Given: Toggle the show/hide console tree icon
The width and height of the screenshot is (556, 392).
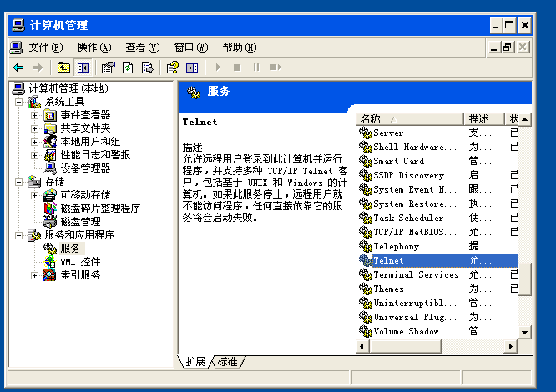Looking at the screenshot, I should coord(83,68).
